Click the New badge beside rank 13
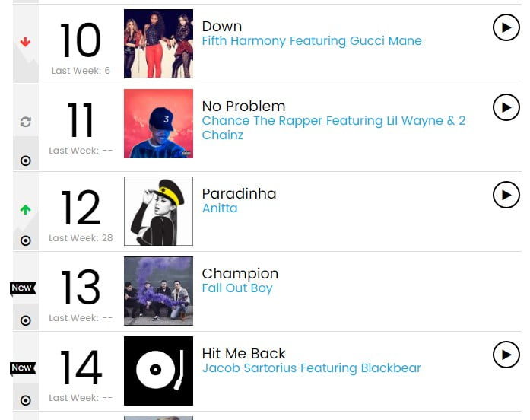 [x=22, y=288]
